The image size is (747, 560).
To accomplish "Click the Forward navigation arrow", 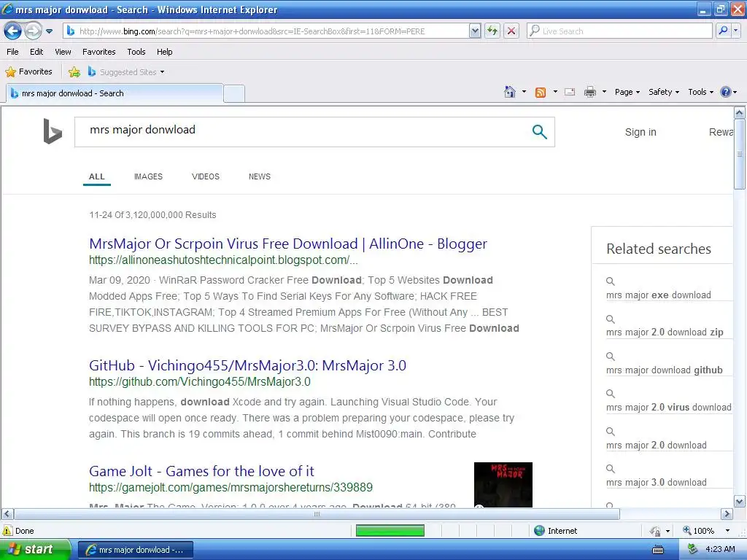I will click(33, 31).
